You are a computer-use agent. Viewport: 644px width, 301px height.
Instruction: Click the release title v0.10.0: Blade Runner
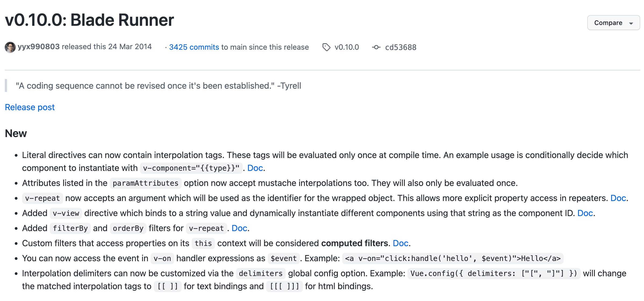90,20
